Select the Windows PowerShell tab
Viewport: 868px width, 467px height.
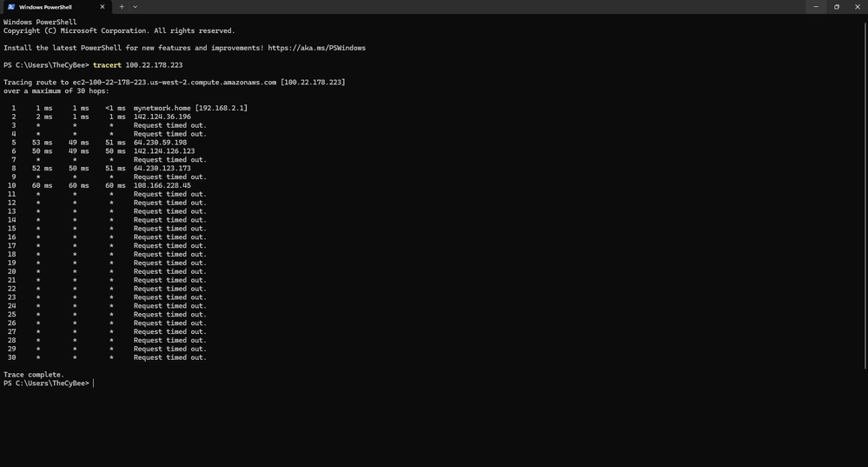[56, 7]
